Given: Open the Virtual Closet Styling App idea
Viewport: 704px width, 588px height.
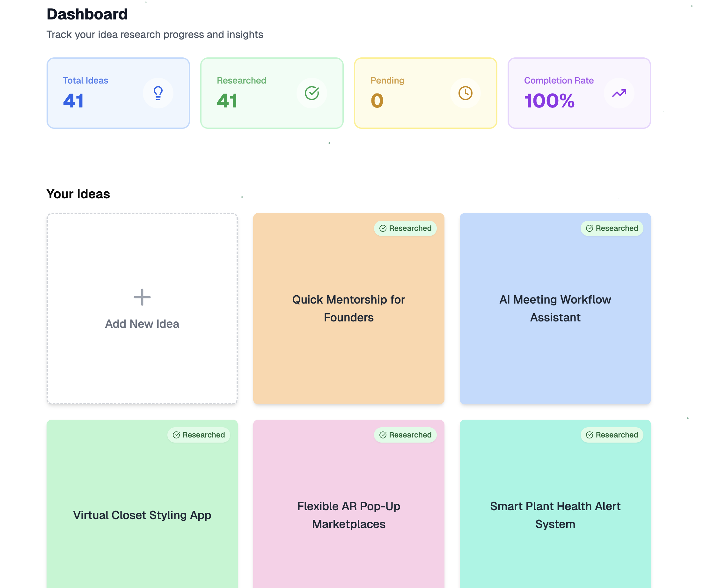Looking at the screenshot, I should pyautogui.click(x=142, y=515).
